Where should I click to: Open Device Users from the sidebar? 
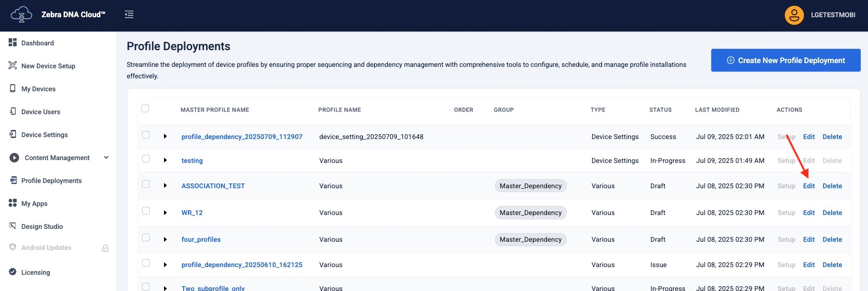click(x=41, y=112)
